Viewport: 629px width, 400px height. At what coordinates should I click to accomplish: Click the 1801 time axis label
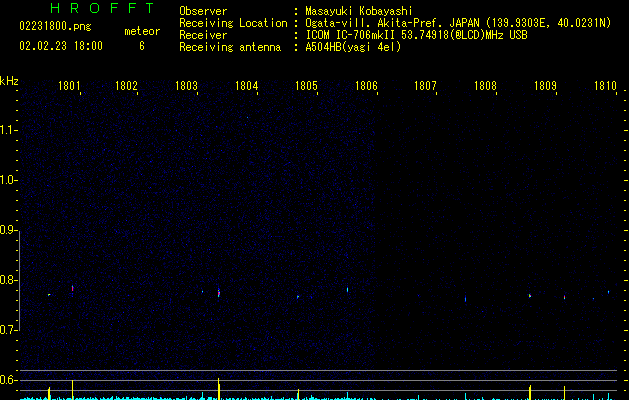69,85
